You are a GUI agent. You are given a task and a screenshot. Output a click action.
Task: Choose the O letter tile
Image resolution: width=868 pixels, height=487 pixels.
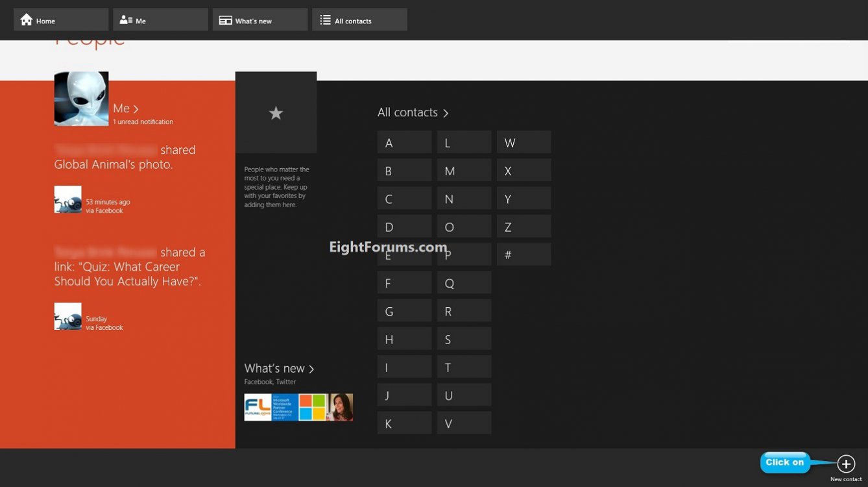(x=464, y=226)
